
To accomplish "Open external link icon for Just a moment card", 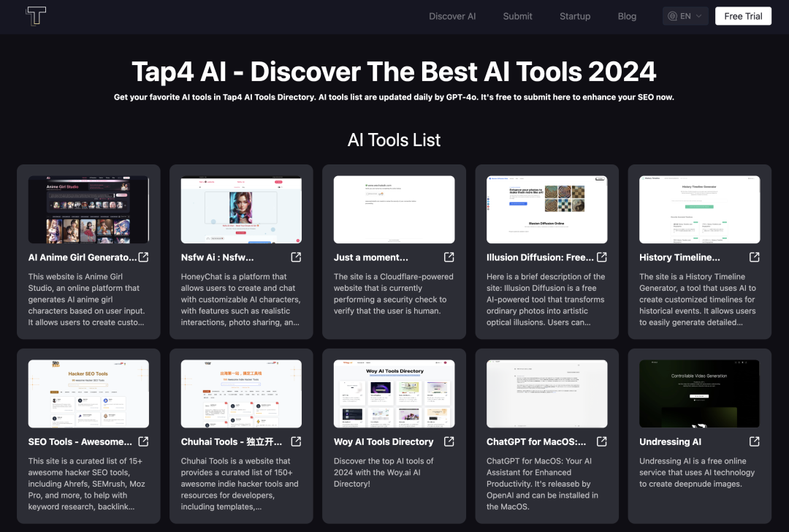I will tap(449, 257).
